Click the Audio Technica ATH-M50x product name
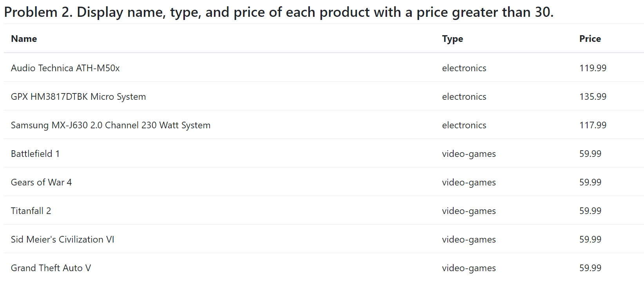 (65, 68)
